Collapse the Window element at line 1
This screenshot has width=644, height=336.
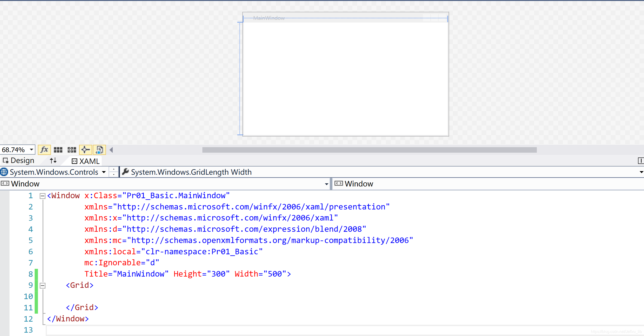point(43,196)
